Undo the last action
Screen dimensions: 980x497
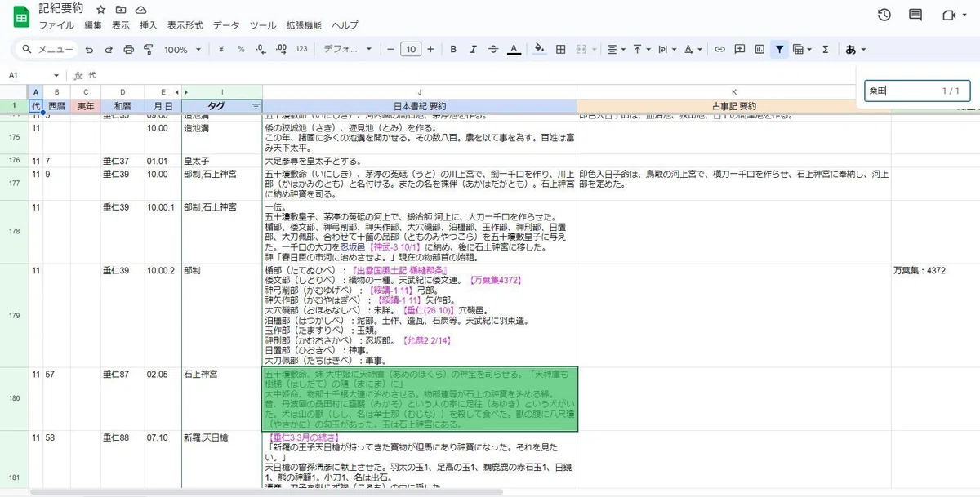tap(89, 50)
